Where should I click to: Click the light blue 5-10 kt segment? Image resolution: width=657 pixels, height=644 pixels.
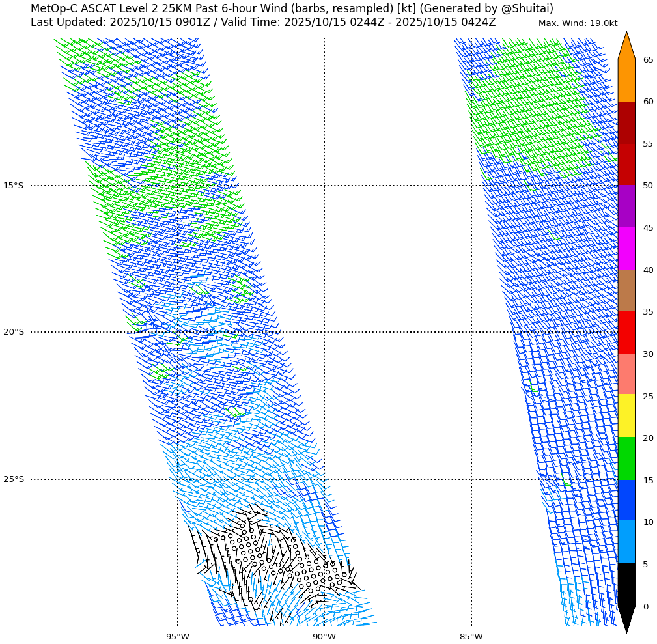(x=626, y=542)
